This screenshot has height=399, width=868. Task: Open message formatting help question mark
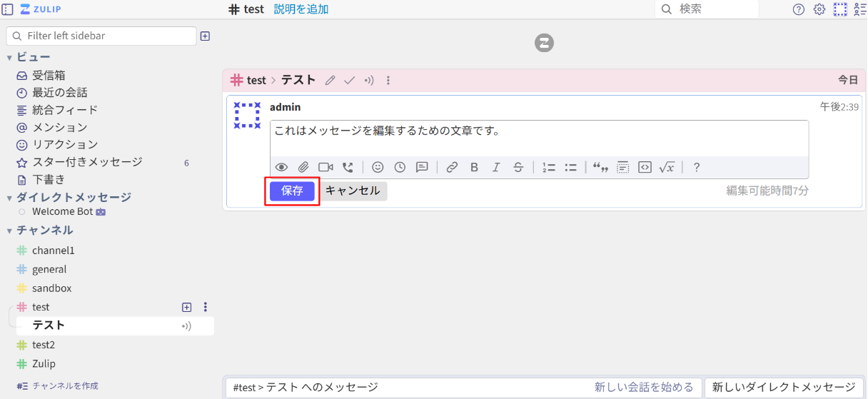[697, 167]
